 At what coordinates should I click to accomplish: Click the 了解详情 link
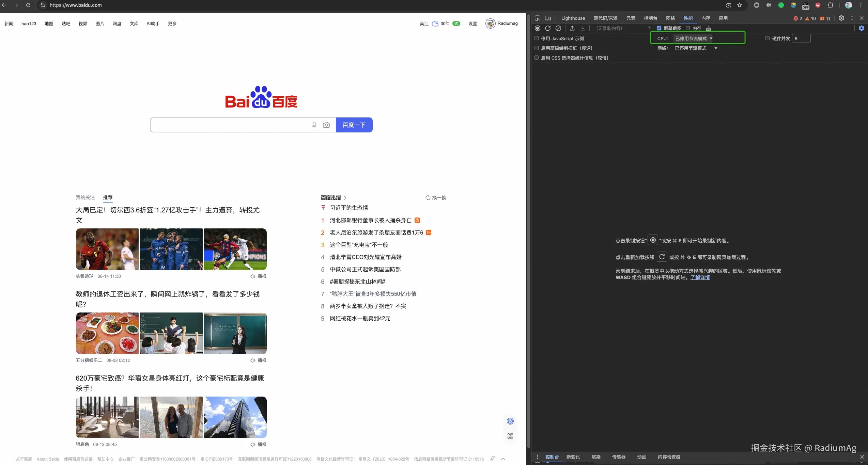(x=700, y=277)
